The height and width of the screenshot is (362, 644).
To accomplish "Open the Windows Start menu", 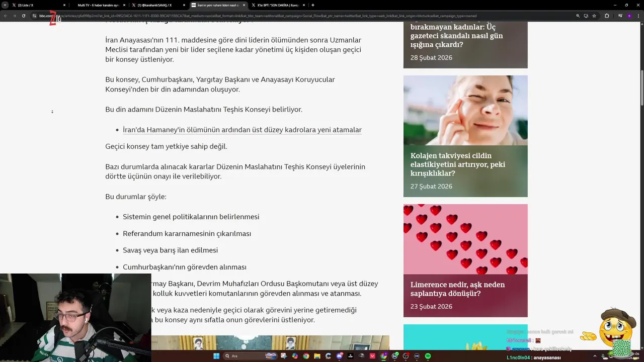I will click(x=216, y=356).
